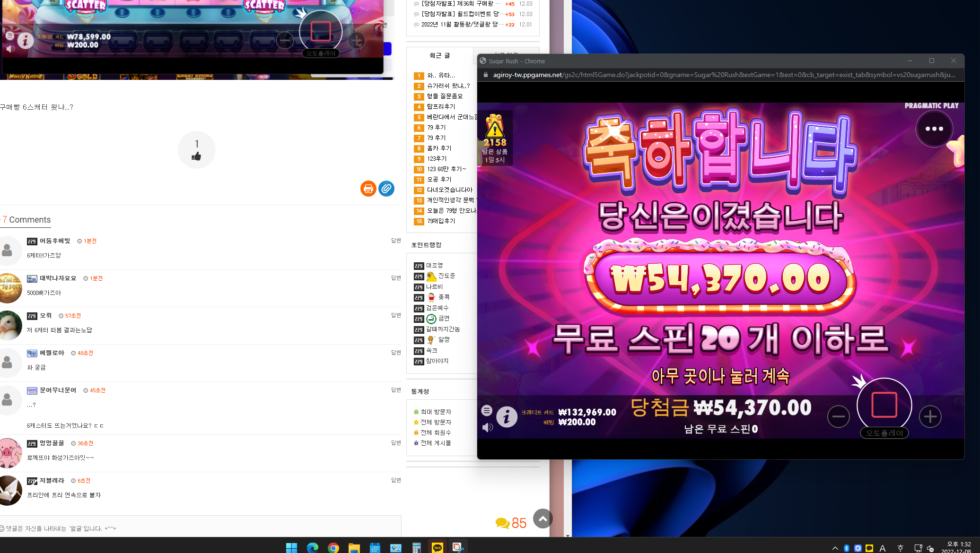
Task: Click the red stop spin button in Sugar Rush window
Action: point(884,405)
